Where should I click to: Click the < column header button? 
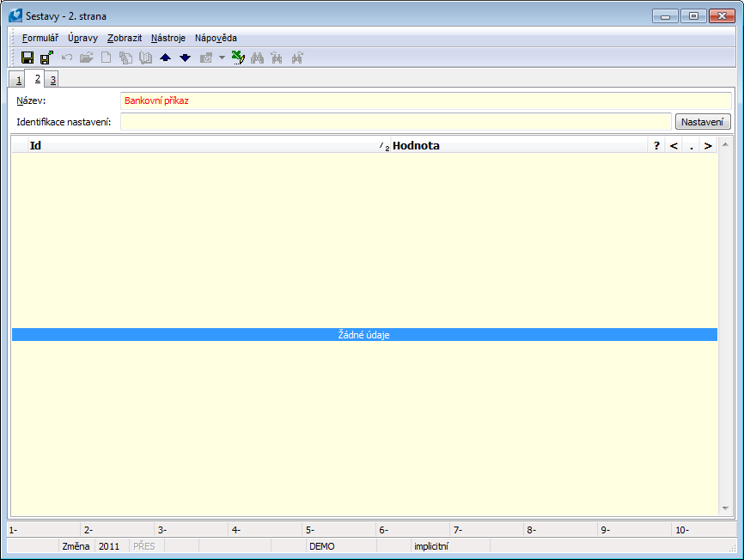[674, 145]
